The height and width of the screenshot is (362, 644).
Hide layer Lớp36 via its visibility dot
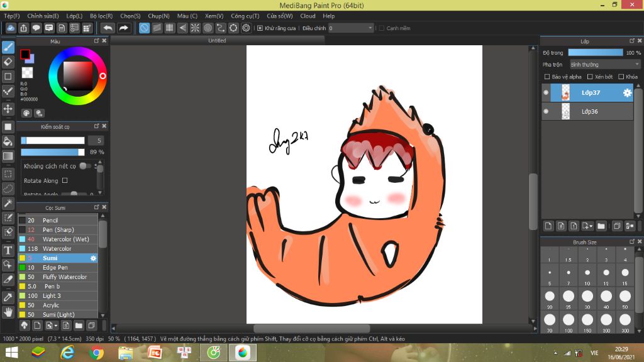point(546,111)
